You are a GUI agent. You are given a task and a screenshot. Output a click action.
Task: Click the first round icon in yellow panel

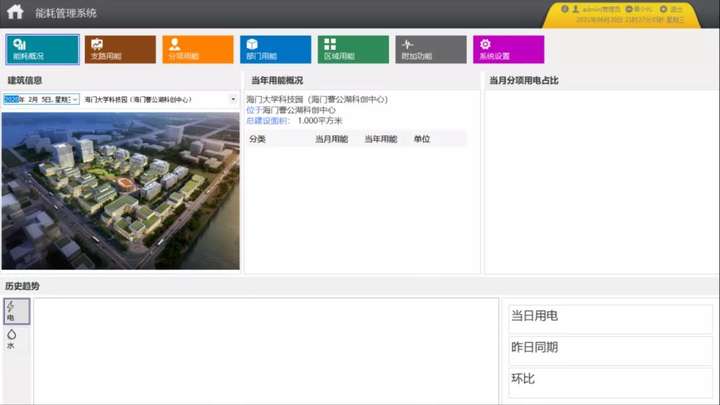[565, 9]
